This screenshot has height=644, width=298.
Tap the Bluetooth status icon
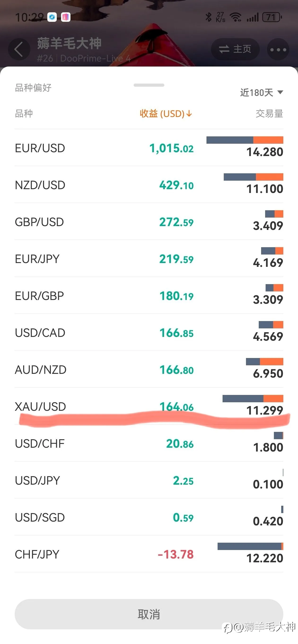coord(208,17)
